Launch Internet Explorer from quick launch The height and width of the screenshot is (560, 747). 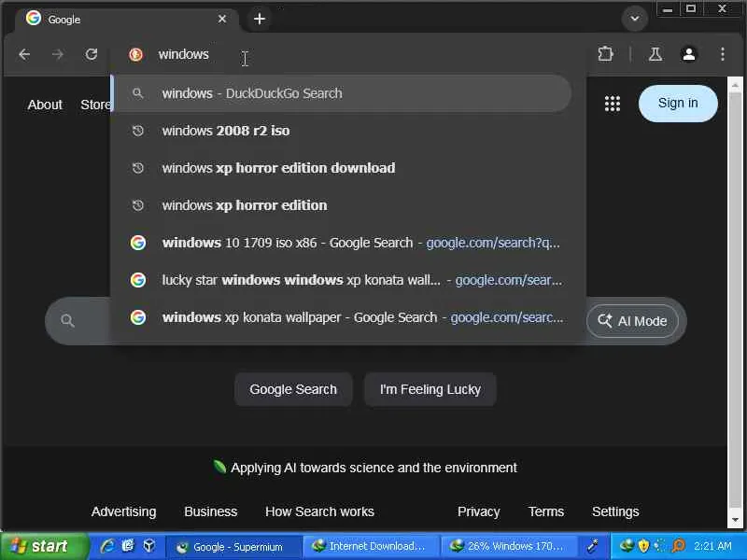(x=106, y=546)
